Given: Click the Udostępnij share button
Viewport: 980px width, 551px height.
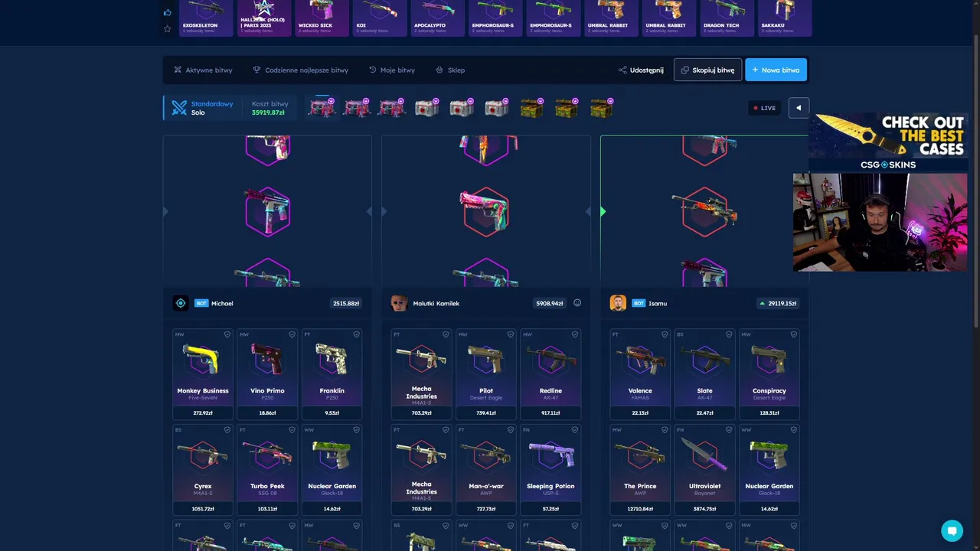Looking at the screenshot, I should pos(641,70).
